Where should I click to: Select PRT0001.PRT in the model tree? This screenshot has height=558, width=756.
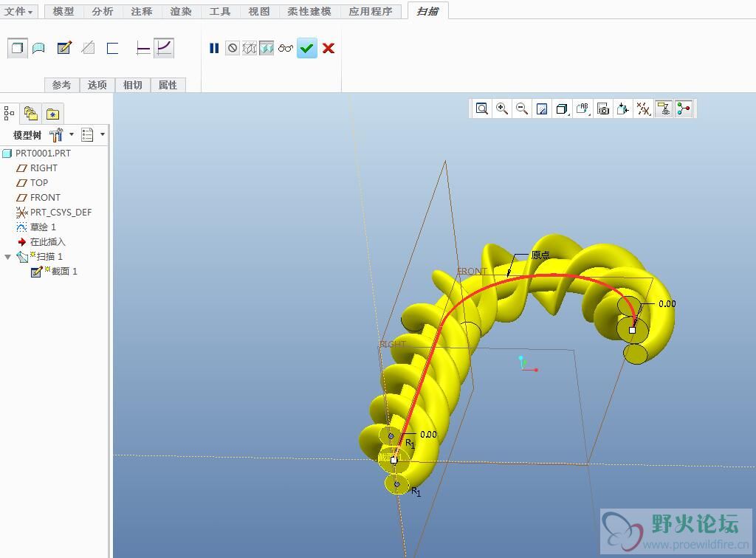coord(37,154)
